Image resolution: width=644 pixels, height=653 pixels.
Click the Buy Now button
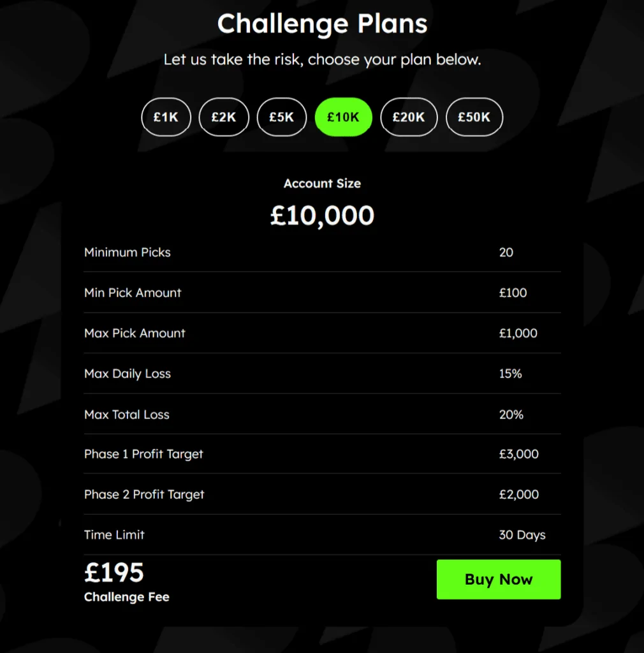[x=499, y=579]
